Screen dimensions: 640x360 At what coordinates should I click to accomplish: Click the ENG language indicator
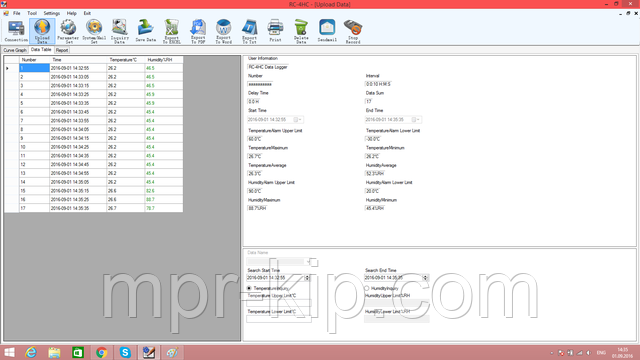pos(601,353)
